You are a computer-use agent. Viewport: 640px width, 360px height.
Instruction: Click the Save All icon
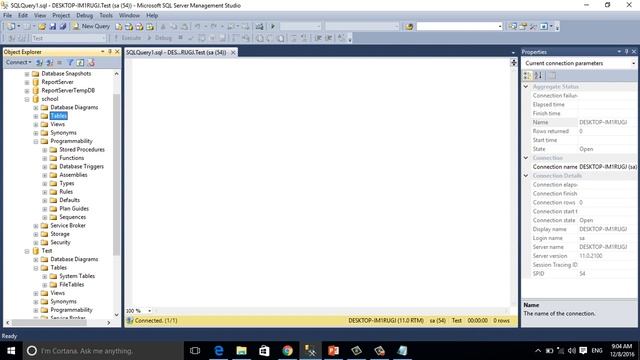(x=63, y=27)
